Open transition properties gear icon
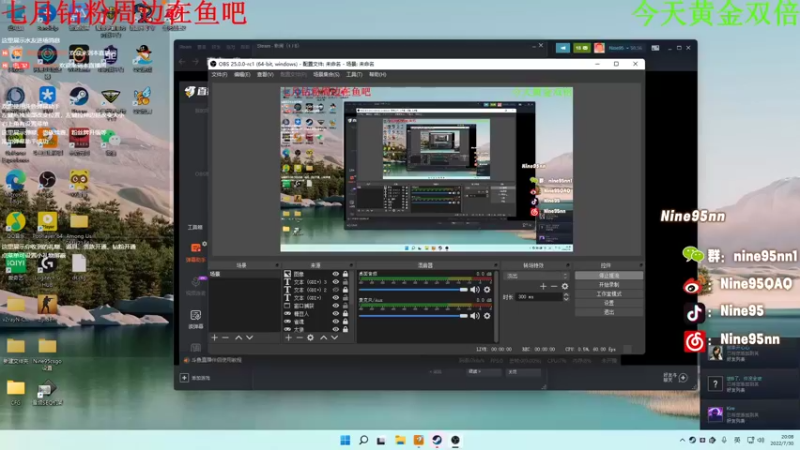Viewport: 800px width, 450px height. click(x=565, y=286)
